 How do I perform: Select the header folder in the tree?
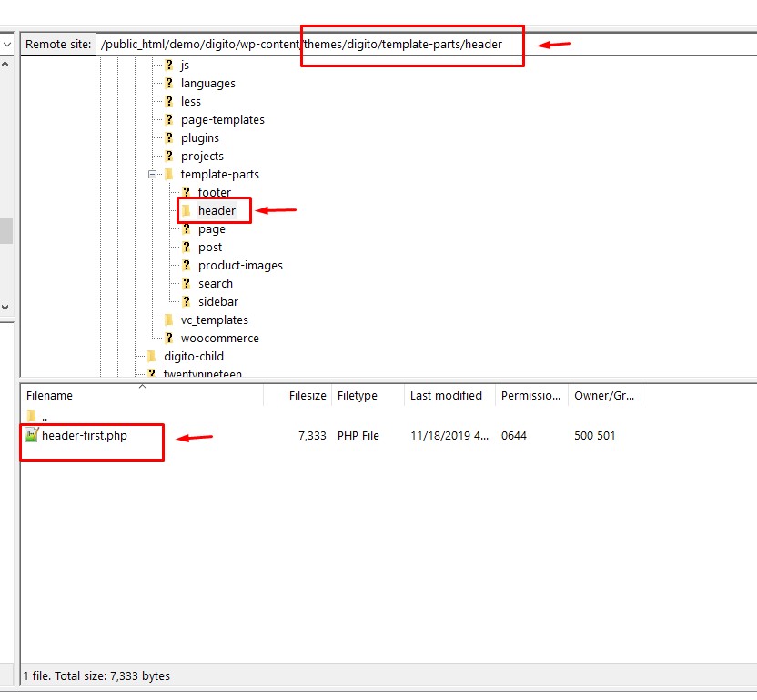pyautogui.click(x=218, y=210)
